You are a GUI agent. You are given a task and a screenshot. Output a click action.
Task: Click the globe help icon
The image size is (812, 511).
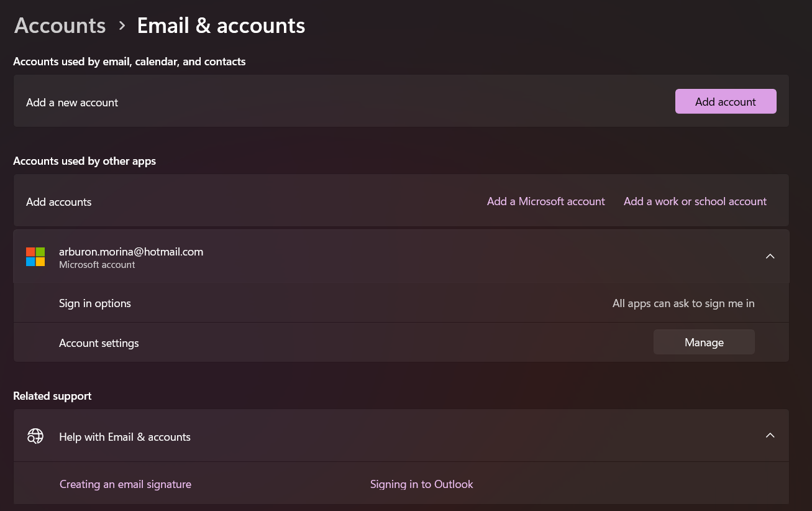click(x=35, y=436)
